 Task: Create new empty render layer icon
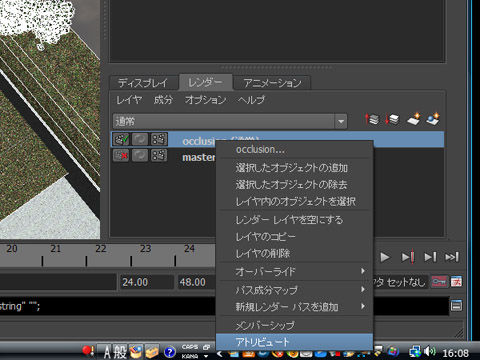point(413,119)
